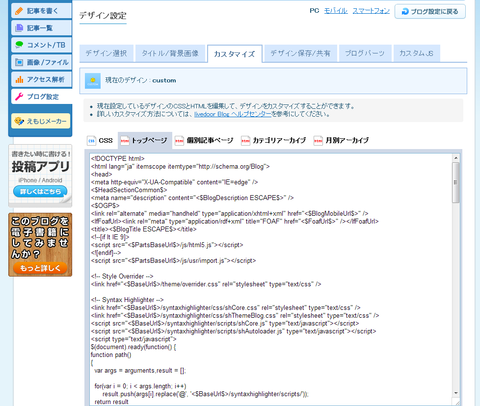Click もっと詳しく on the ebook banner

pos(40,268)
